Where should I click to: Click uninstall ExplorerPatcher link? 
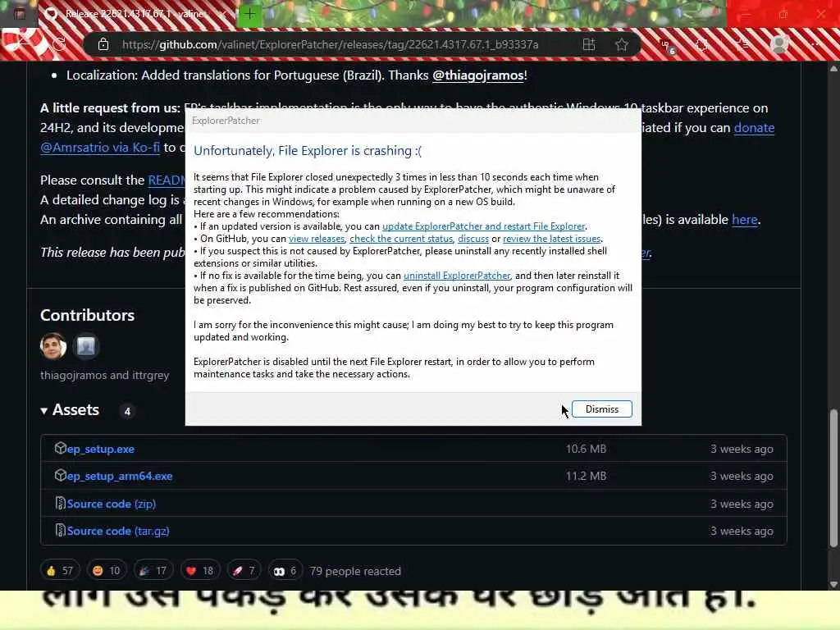pyautogui.click(x=457, y=276)
